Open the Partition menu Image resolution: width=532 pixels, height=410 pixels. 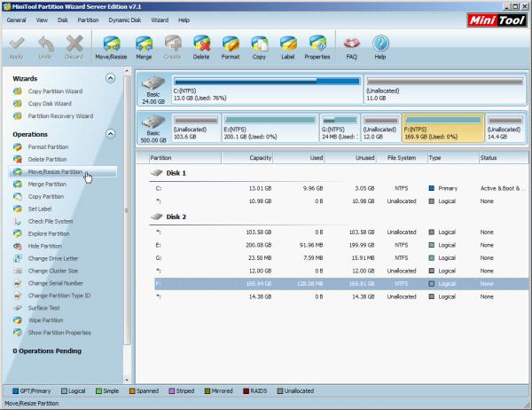[88, 20]
